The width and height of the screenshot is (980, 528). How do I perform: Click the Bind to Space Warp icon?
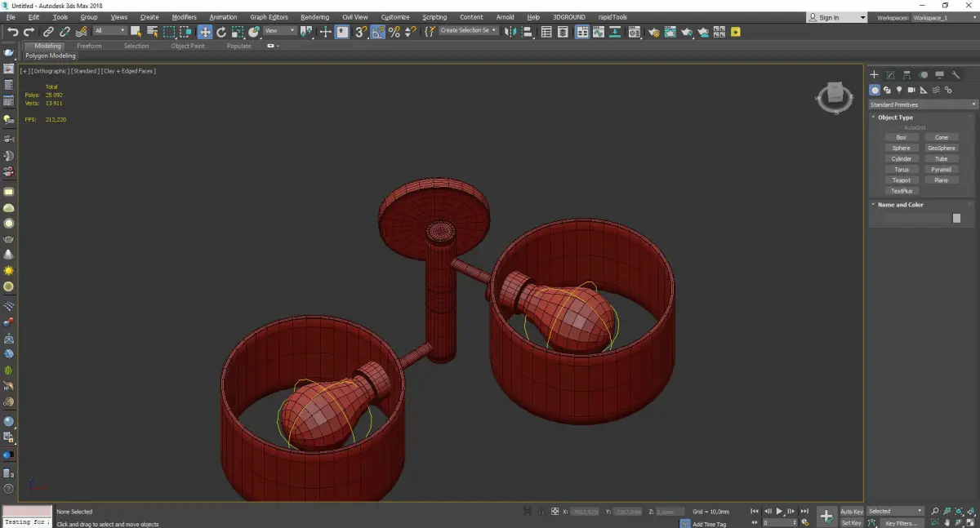click(81, 32)
